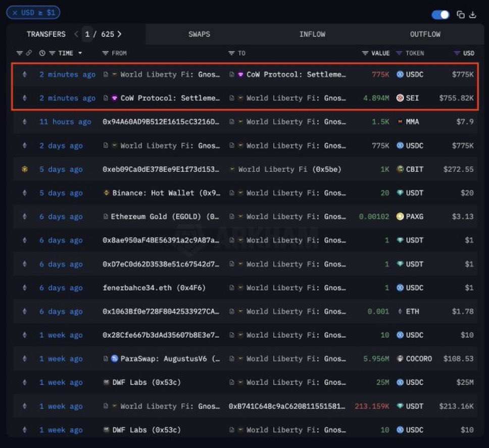
Task: Open CoW Protocol: Settlement in TO column
Action: (296, 75)
